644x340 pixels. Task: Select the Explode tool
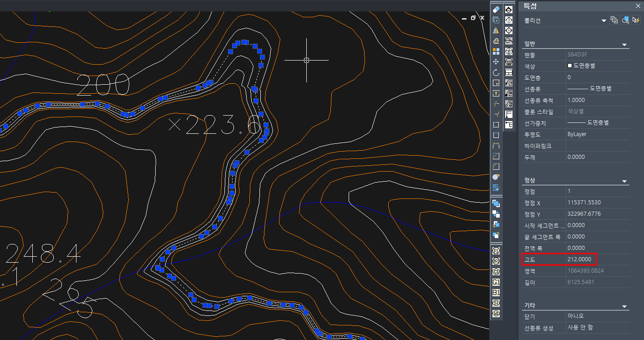coord(496,188)
